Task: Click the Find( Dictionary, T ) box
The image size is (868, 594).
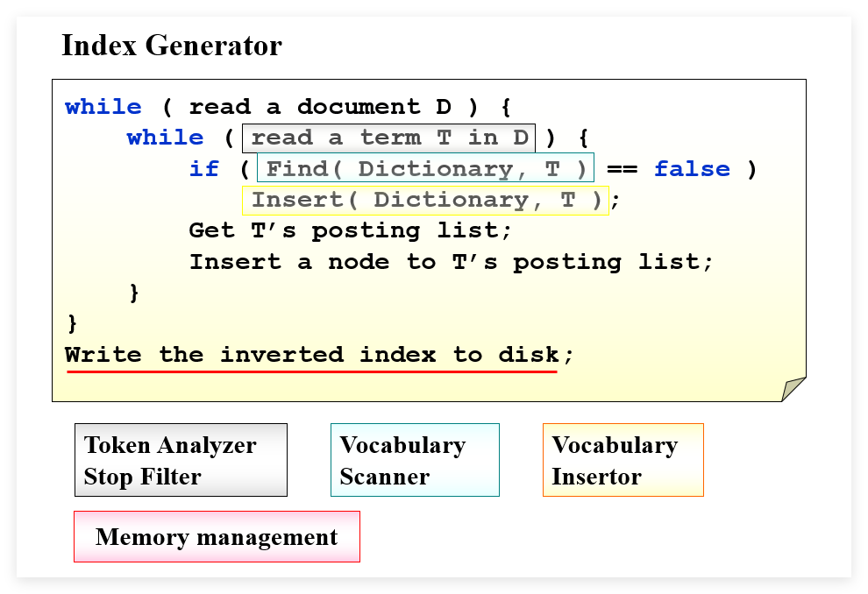Action: (x=426, y=167)
